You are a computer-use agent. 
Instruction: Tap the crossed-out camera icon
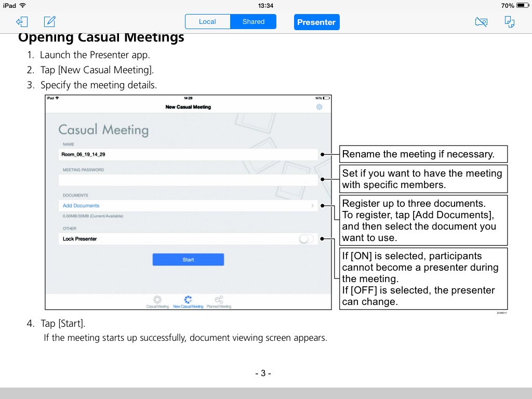pyautogui.click(x=481, y=22)
